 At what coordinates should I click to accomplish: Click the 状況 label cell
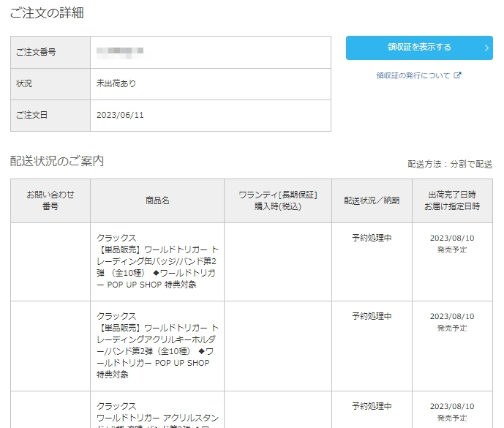[50, 84]
